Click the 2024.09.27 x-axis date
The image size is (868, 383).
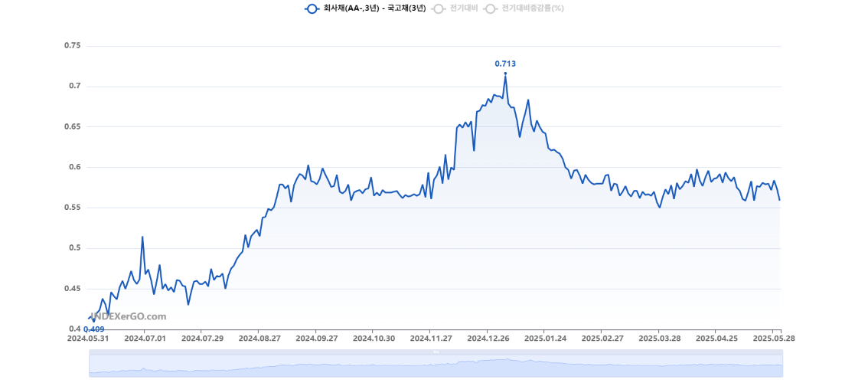(315, 338)
